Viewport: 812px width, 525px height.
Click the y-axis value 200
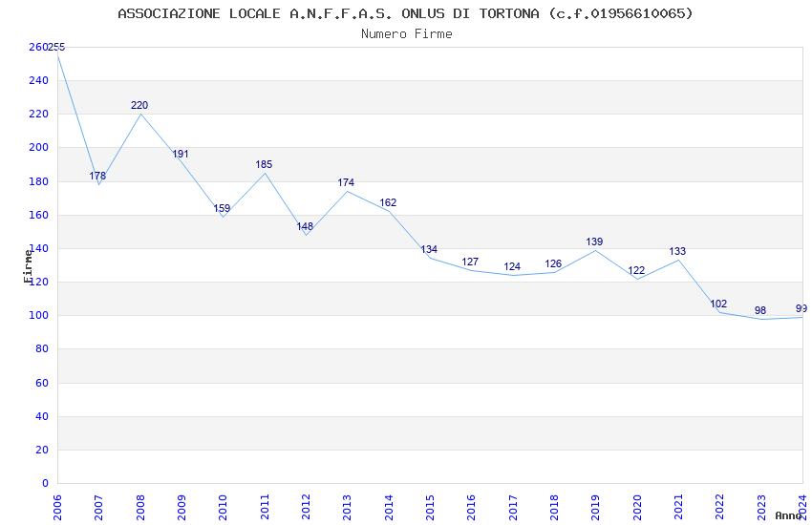coord(38,147)
